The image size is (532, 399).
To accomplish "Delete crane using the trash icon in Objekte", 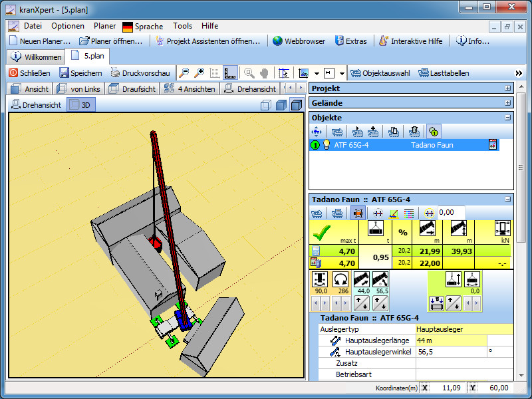I will [x=414, y=132].
